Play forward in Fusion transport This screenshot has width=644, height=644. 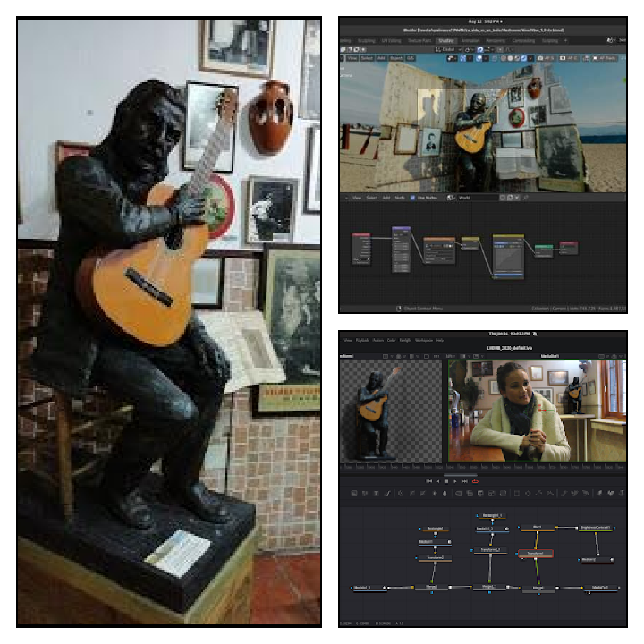(x=455, y=481)
